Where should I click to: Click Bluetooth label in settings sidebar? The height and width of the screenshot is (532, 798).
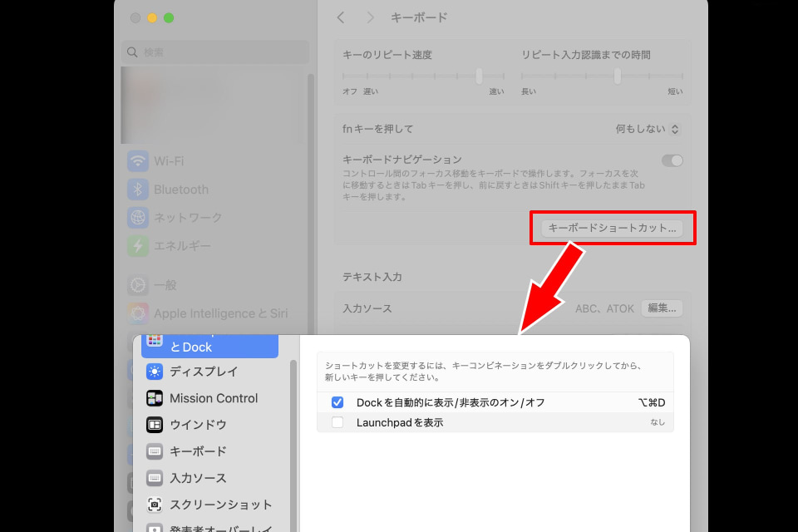click(181, 190)
